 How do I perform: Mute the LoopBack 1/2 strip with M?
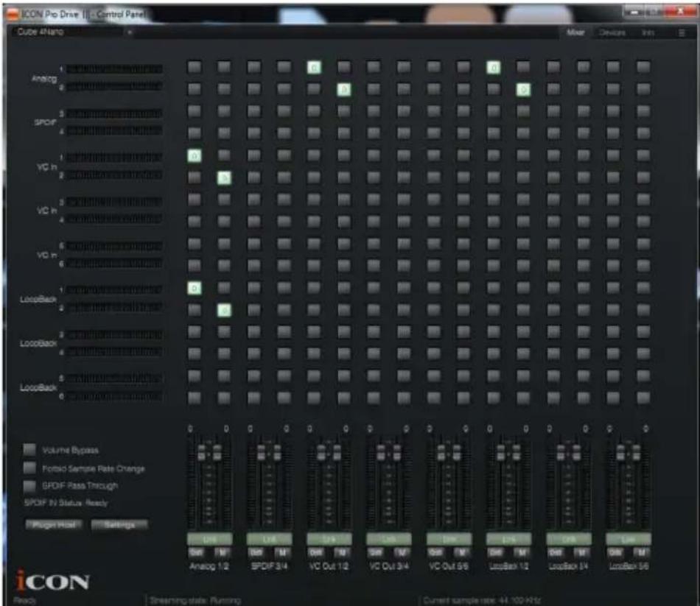pos(522,552)
